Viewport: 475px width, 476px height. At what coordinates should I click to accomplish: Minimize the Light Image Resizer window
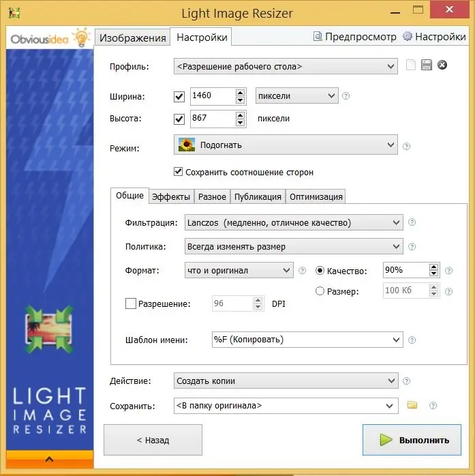(x=395, y=12)
